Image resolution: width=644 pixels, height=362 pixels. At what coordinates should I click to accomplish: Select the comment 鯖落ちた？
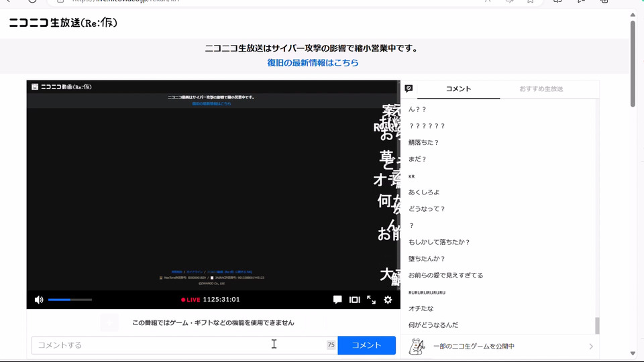[424, 142]
